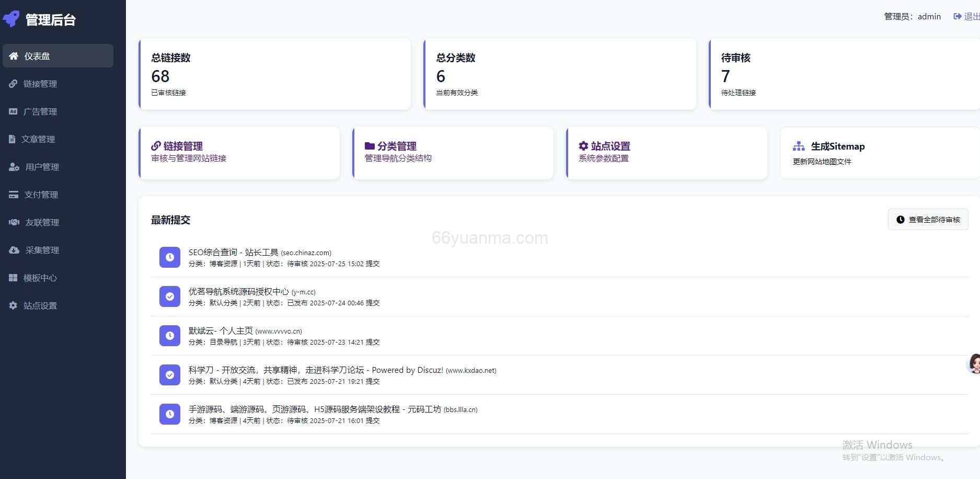Open 链接管理 via its chain-link icon
Screen dimensions: 980x479
point(13,83)
